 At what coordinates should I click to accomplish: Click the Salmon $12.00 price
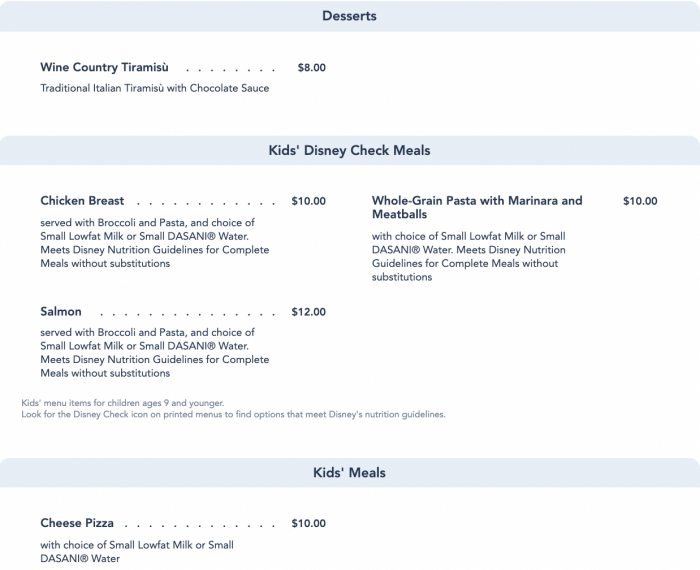coord(308,312)
